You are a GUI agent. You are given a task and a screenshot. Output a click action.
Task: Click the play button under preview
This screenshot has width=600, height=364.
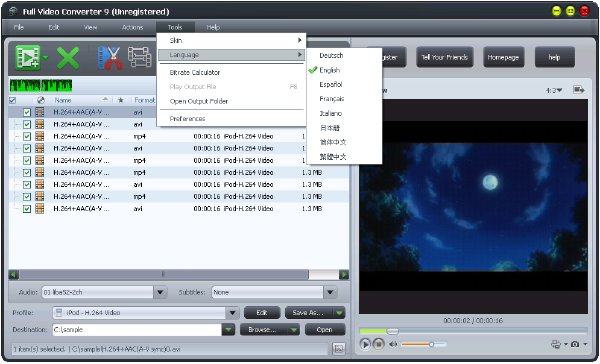(365, 344)
